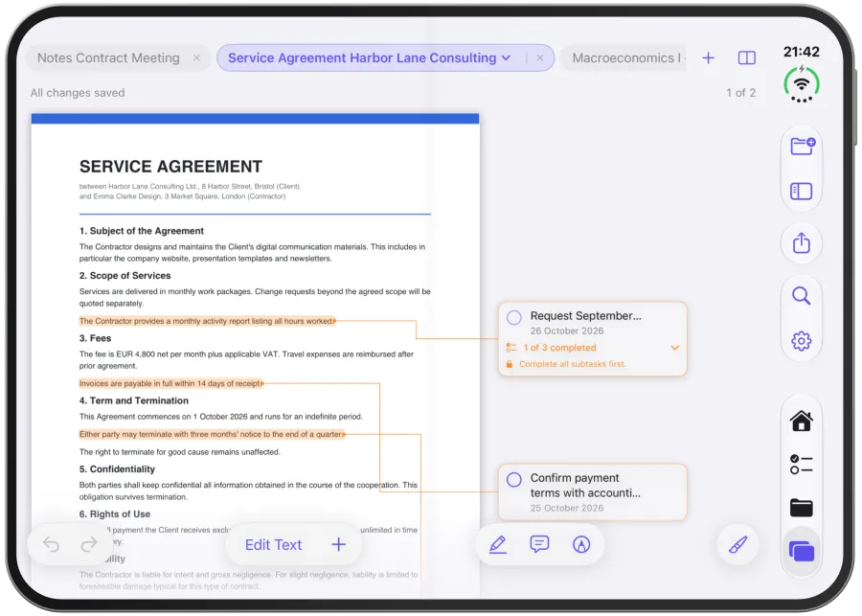This screenshot has height=616, width=862.
Task: Open the tasks checklist icon
Action: coord(801,465)
